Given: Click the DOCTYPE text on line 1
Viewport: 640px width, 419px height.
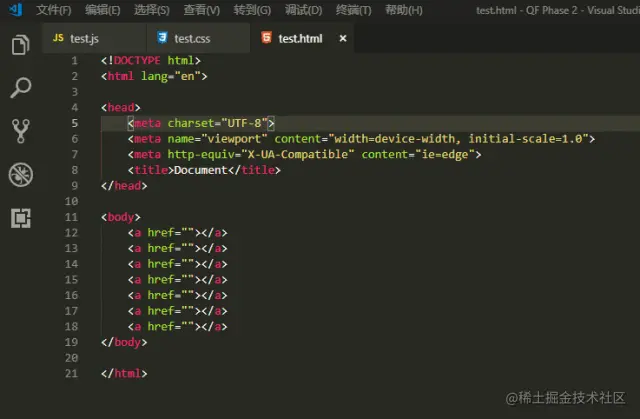Looking at the screenshot, I should [137, 60].
